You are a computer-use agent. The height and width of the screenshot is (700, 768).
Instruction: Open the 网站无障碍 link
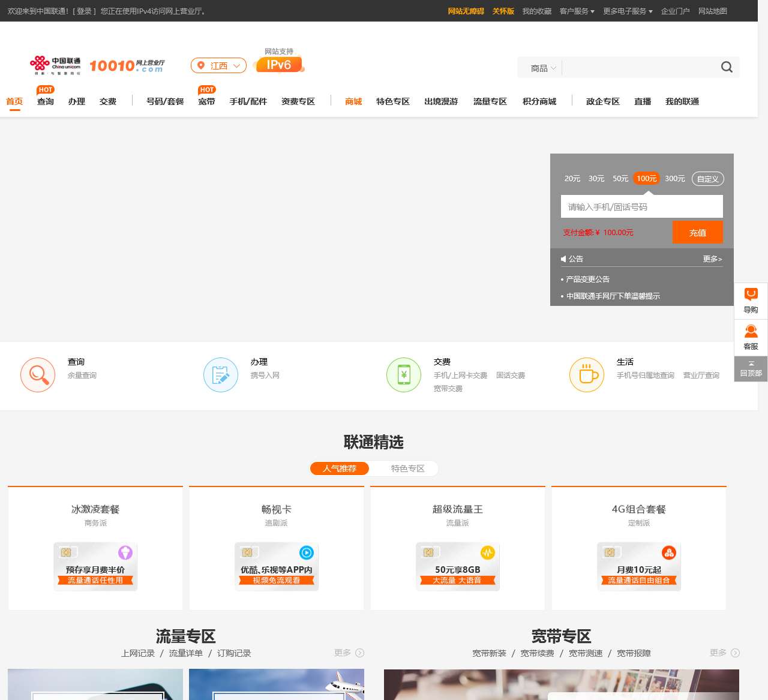(x=466, y=11)
